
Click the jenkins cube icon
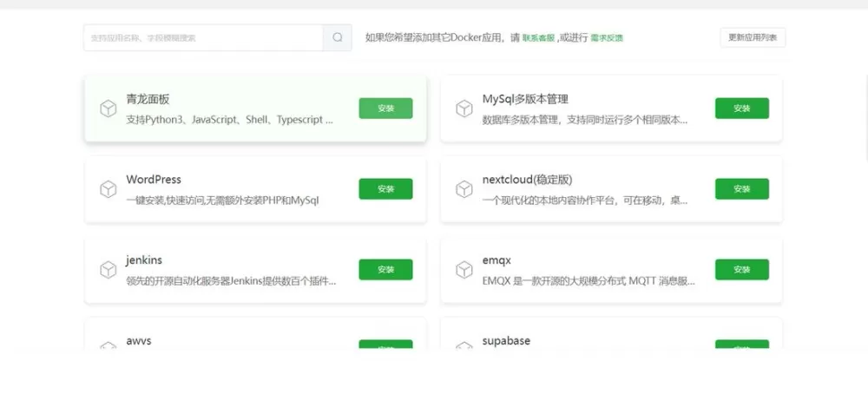108,270
